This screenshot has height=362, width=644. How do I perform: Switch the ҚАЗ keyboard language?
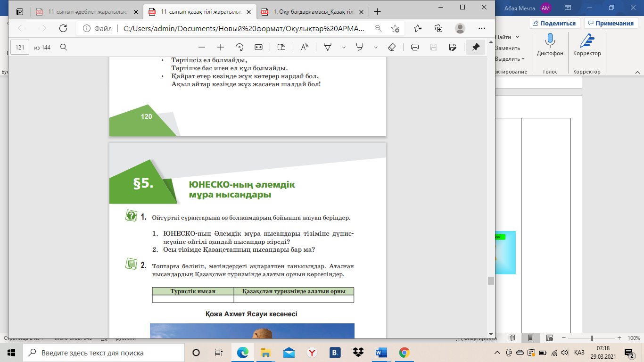579,353
